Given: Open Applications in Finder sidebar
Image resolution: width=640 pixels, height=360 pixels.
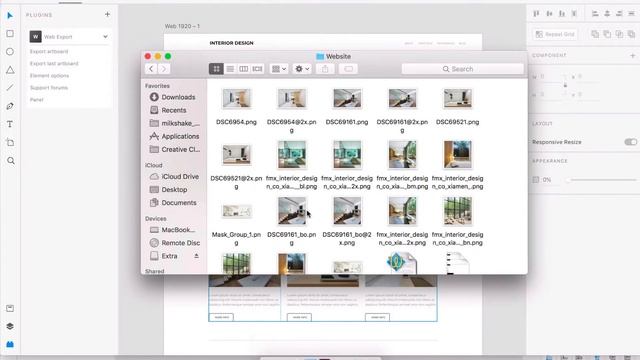Looking at the screenshot, I should pos(173,136).
